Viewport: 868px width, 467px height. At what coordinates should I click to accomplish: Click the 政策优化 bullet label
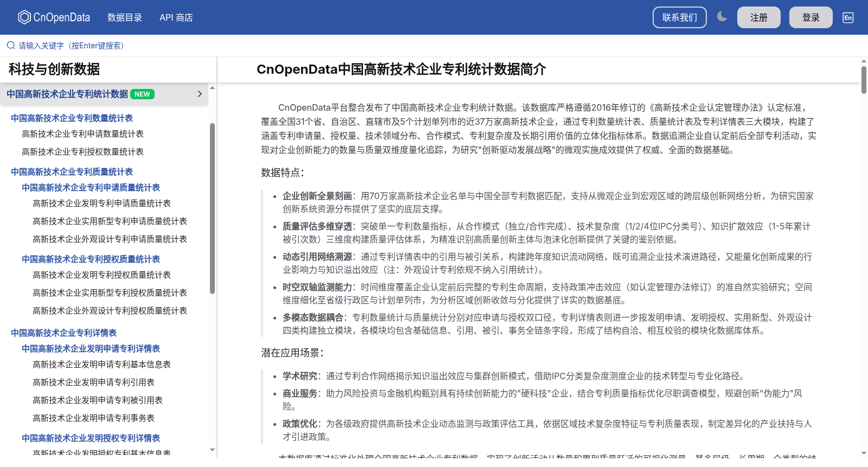click(x=300, y=424)
